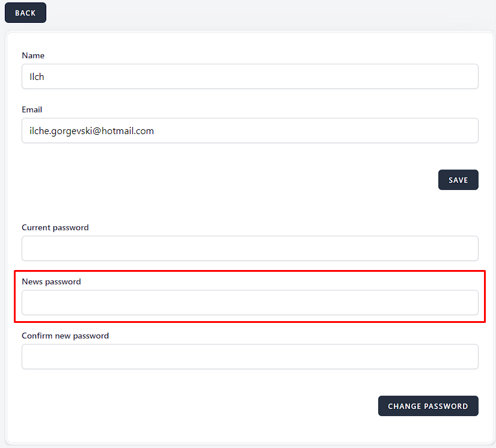Click blank card area left of Change Password
Image resolution: width=496 pixels, height=448 pixels.
point(198,406)
